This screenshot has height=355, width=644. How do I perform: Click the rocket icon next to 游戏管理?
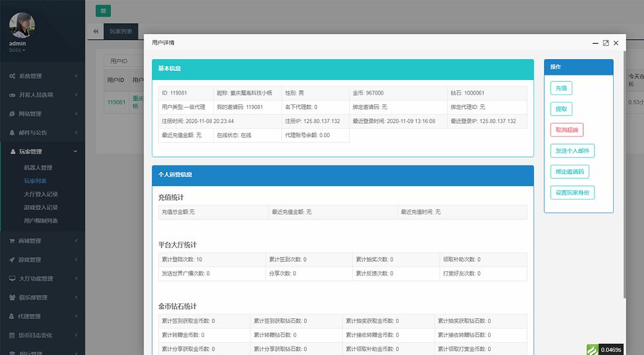tap(12, 260)
